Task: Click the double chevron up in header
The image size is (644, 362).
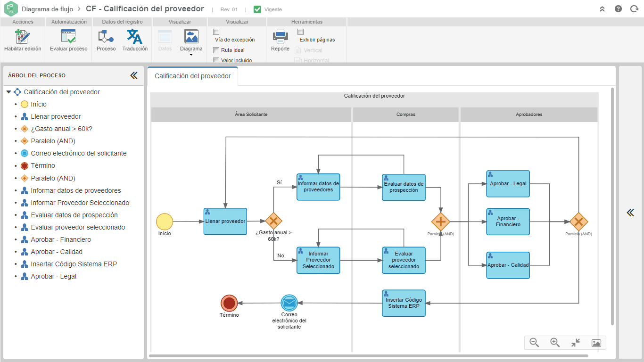Action: pyautogui.click(x=602, y=9)
